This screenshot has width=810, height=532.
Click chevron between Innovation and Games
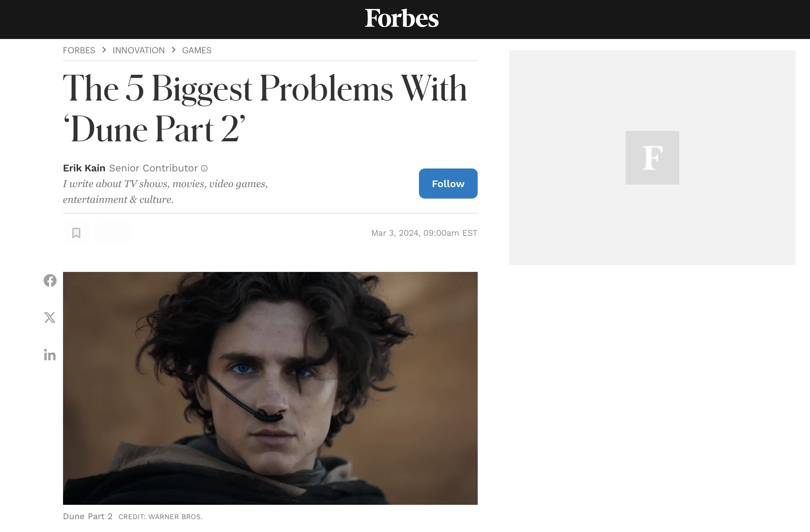[x=174, y=50]
